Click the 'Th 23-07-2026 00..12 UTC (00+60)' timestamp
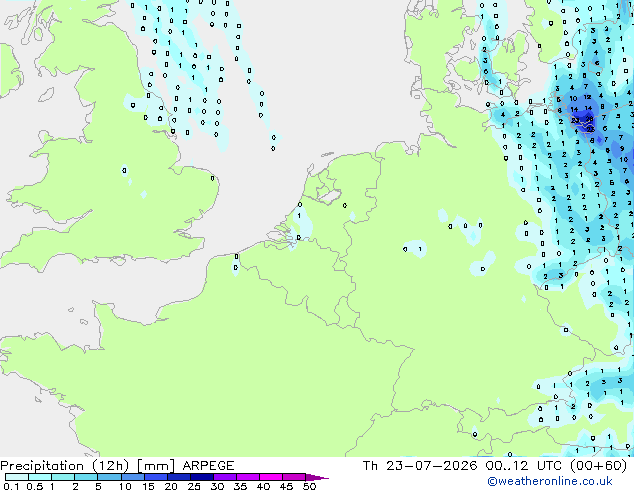 click(495, 466)
